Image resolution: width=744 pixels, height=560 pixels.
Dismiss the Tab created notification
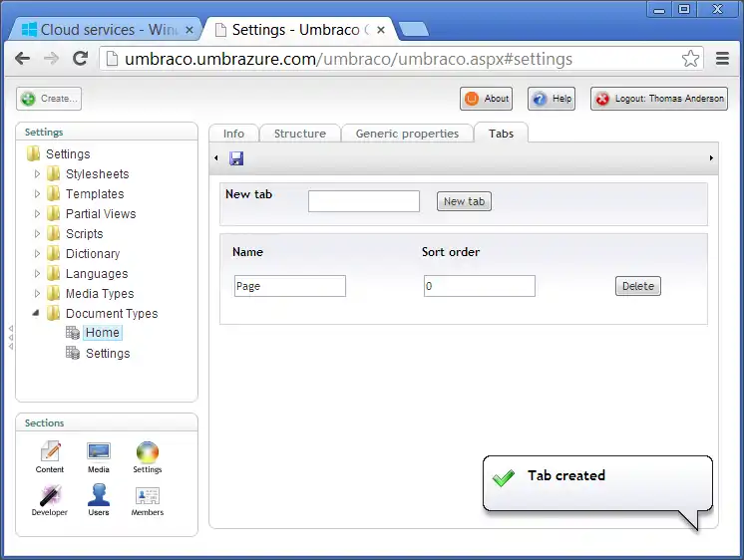coord(597,484)
